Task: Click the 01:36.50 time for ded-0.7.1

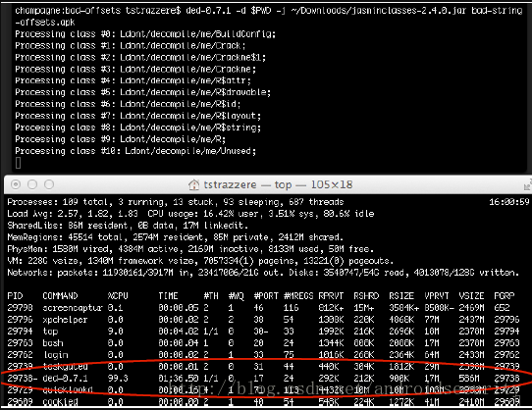Action: click(178, 379)
